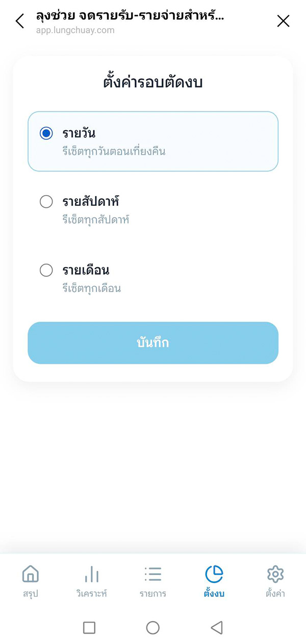
Task: Tap the house icon above สรุป label
Action: [x=31, y=574]
